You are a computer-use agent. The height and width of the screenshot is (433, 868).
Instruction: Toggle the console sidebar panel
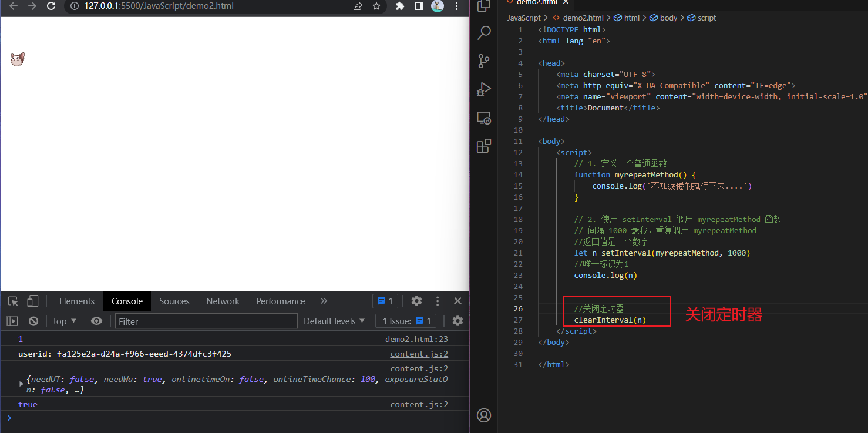click(x=12, y=321)
